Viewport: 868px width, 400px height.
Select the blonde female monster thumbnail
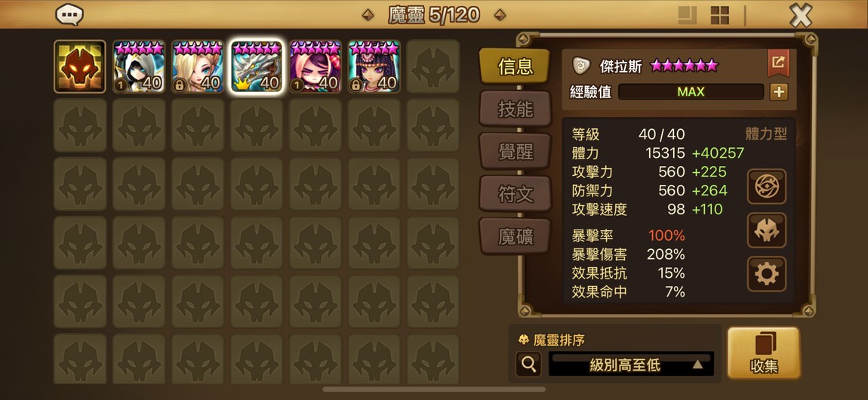[198, 66]
